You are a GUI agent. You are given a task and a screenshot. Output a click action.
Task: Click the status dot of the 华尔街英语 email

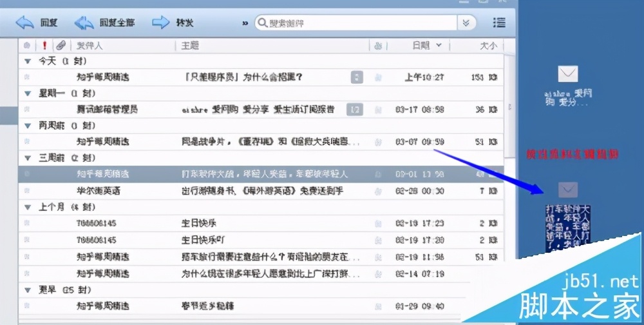point(27,191)
